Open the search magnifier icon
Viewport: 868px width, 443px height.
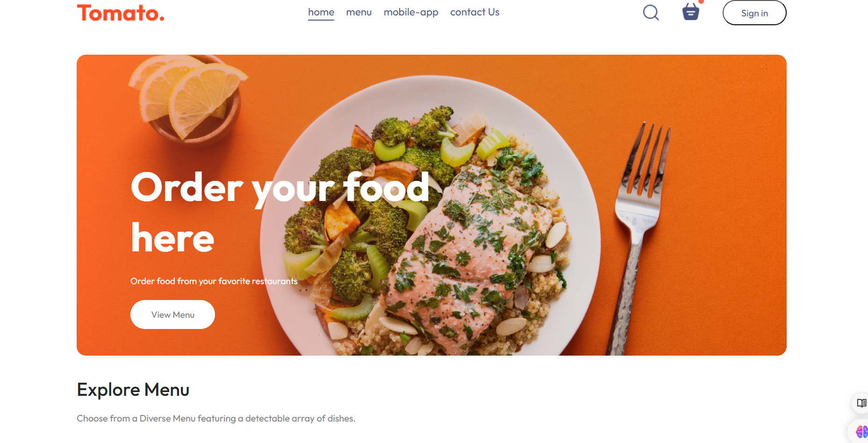click(x=651, y=13)
